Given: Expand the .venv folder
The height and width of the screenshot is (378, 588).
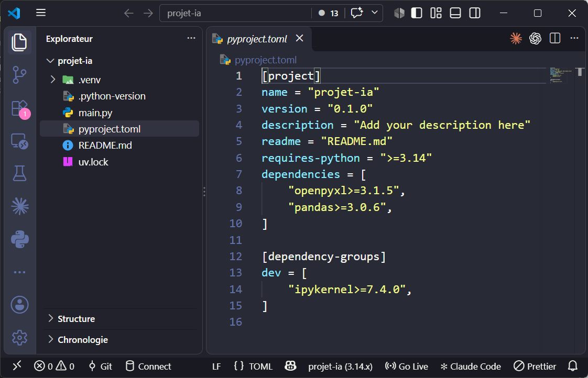Looking at the screenshot, I should point(53,80).
